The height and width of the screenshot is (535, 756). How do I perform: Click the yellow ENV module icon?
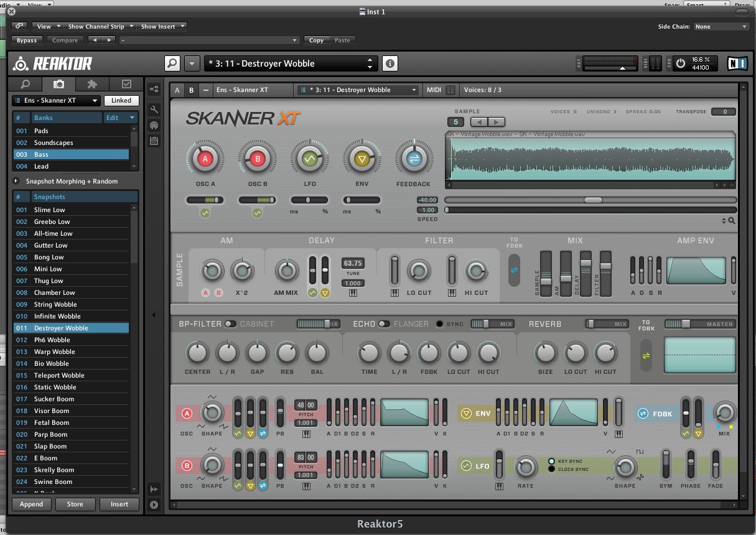[x=466, y=413]
